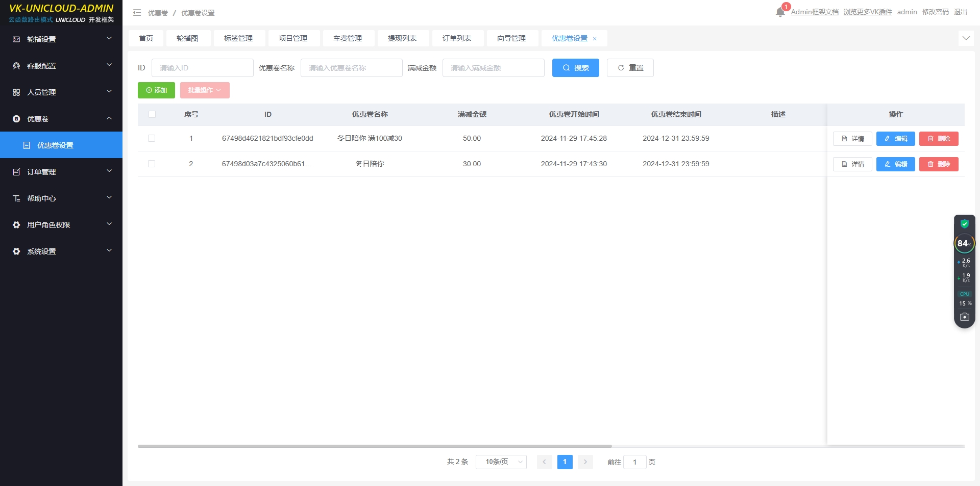Screen dimensions: 980x486
Task: Click the 轮播设置 sidebar icon
Action: coord(16,39)
